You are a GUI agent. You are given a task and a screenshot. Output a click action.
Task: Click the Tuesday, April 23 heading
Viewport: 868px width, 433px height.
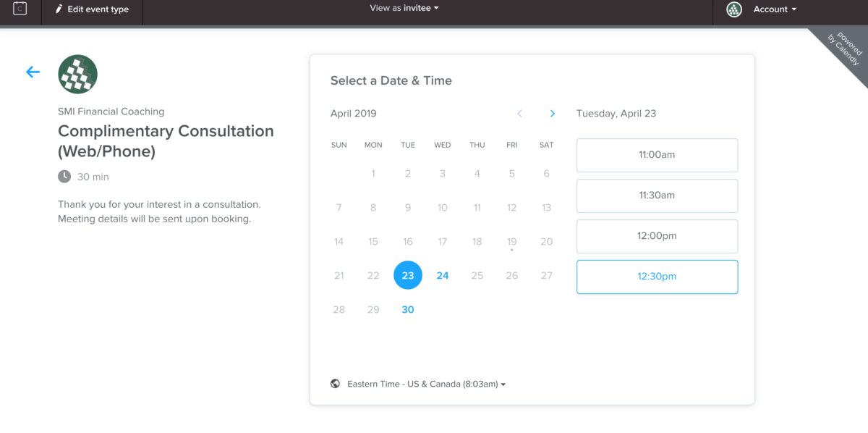pos(616,114)
